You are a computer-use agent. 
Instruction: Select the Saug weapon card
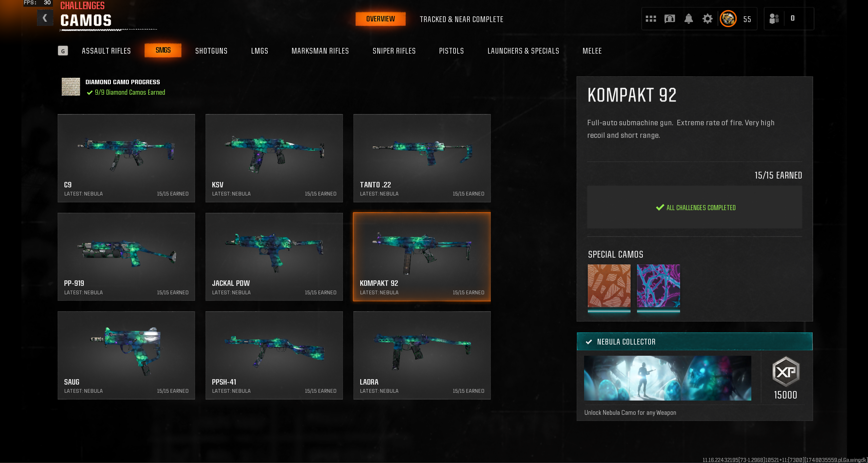[126, 355]
